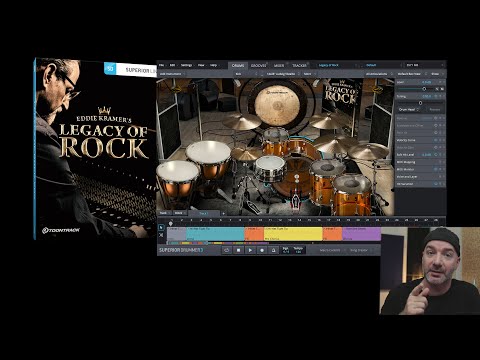
Task: Click the hi-hat cymbal in the kit view
Action: coord(246,154)
